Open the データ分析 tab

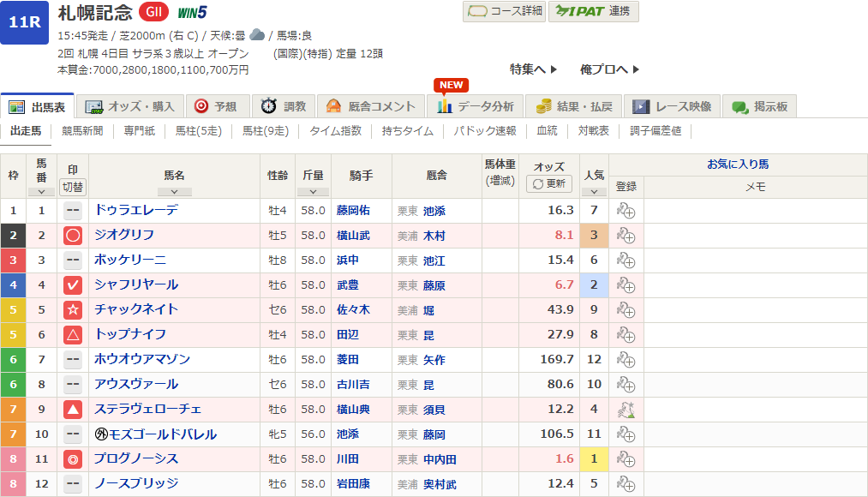tap(476, 106)
